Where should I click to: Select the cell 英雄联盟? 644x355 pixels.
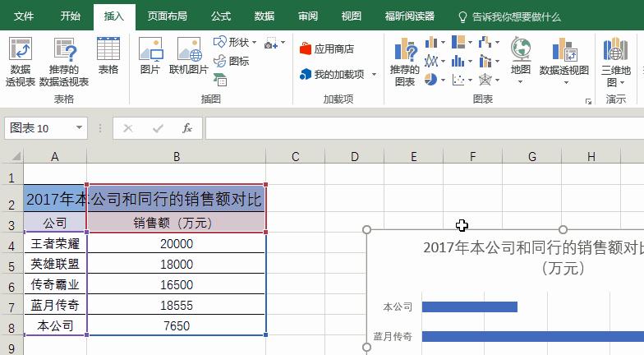(x=54, y=264)
